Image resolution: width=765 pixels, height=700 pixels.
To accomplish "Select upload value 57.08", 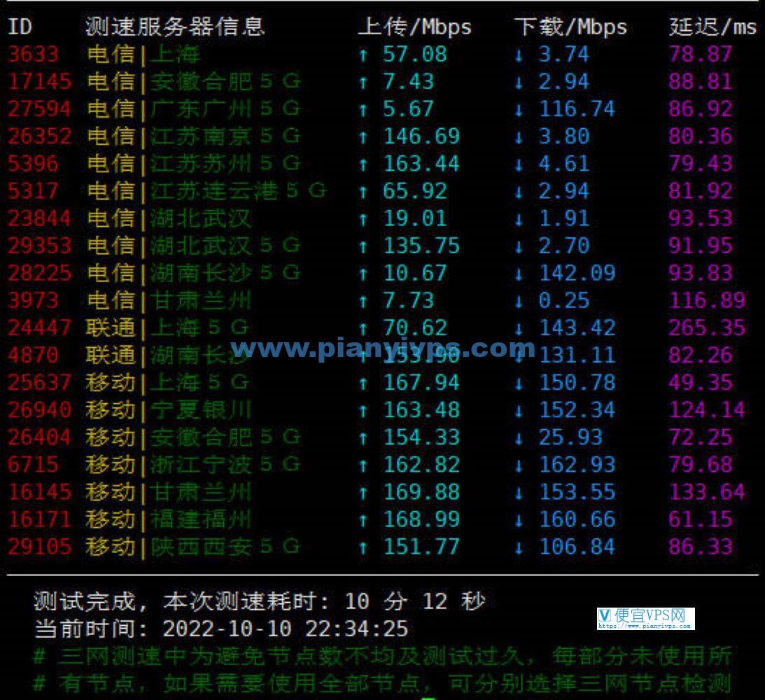I will click(x=415, y=54).
